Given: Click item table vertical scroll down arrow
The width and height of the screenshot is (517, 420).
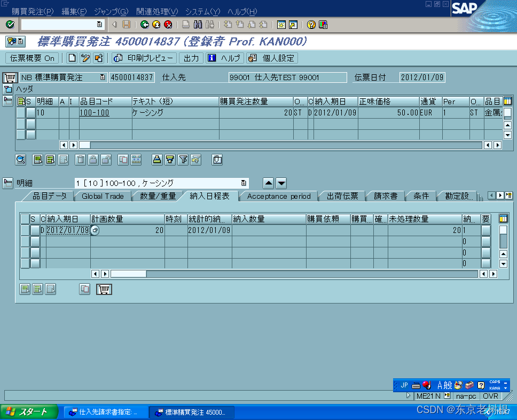Looking at the screenshot, I should 507,135.
